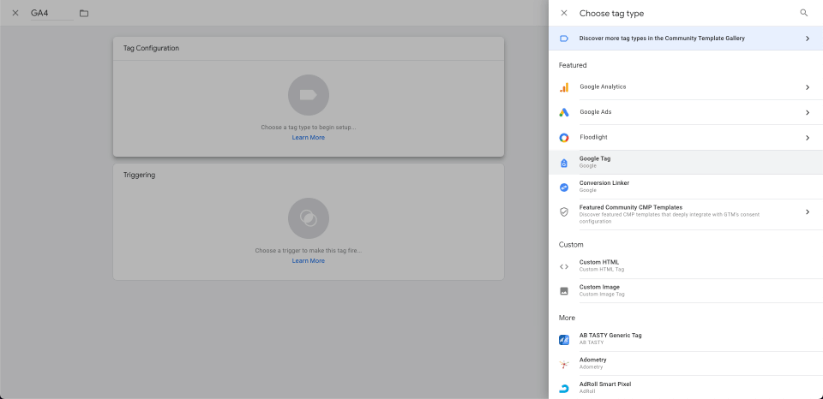Screen dimensions: 823x399
Task: Select the Google Ads tag type
Action: pos(685,112)
